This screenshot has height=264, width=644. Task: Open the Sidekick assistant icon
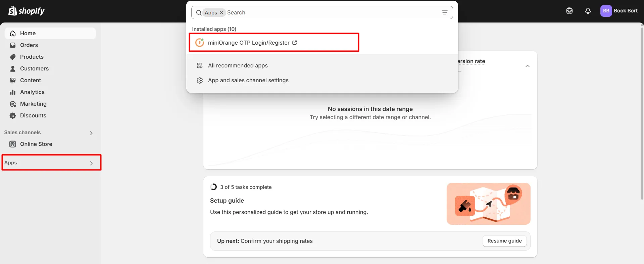tap(569, 11)
